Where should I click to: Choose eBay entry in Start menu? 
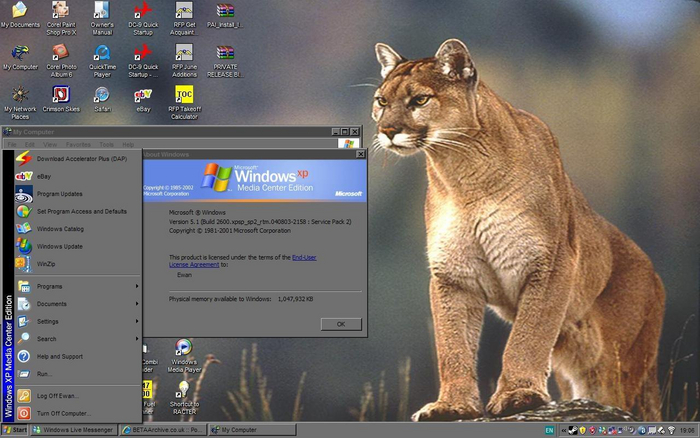78,176
